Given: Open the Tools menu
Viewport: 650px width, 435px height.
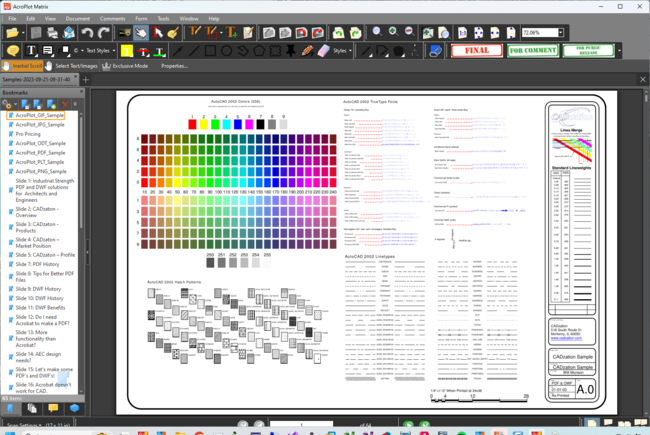Looking at the screenshot, I should point(163,19).
